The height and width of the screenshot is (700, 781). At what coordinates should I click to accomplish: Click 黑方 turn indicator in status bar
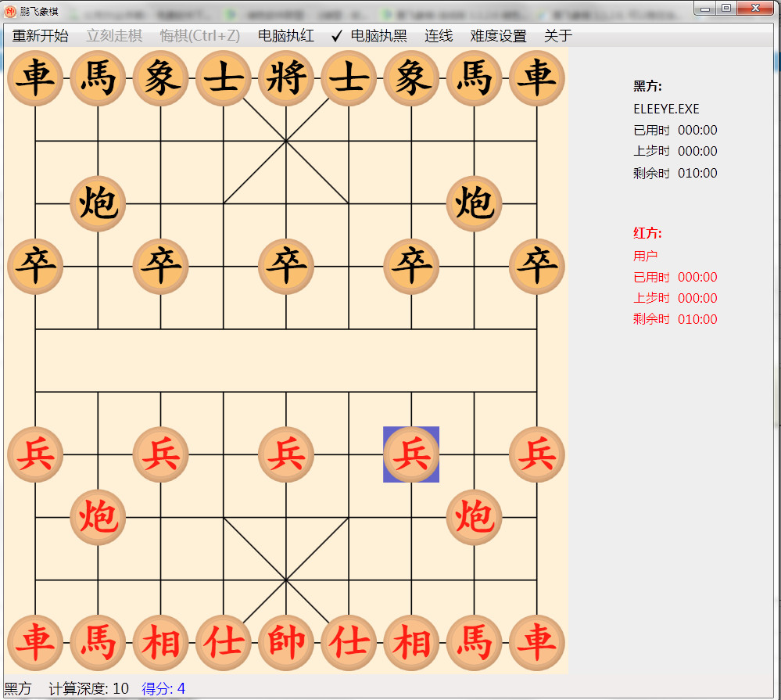(17, 688)
